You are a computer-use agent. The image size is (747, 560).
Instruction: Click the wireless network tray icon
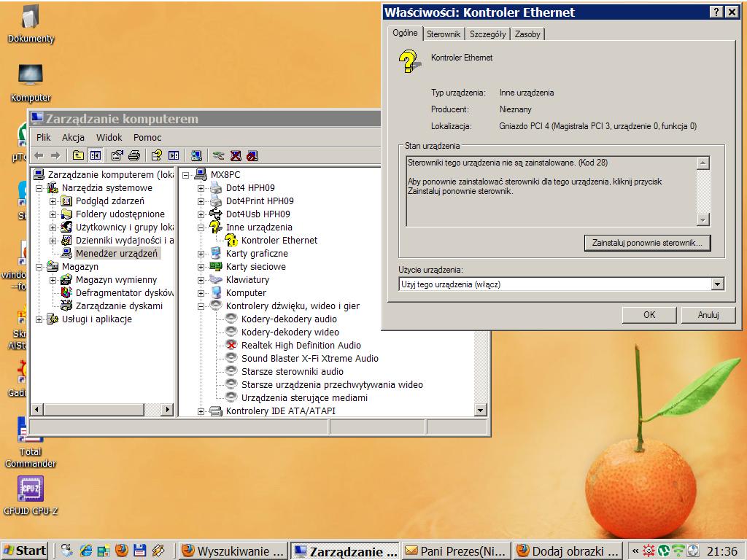pyautogui.click(x=678, y=551)
